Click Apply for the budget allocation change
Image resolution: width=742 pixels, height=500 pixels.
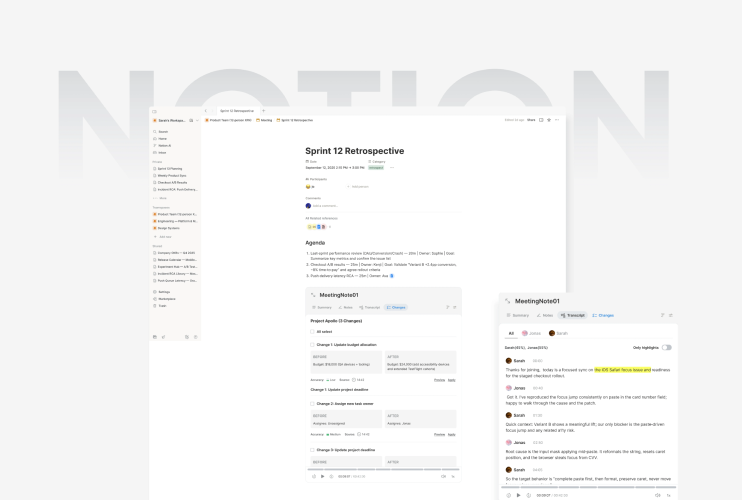[x=451, y=380]
